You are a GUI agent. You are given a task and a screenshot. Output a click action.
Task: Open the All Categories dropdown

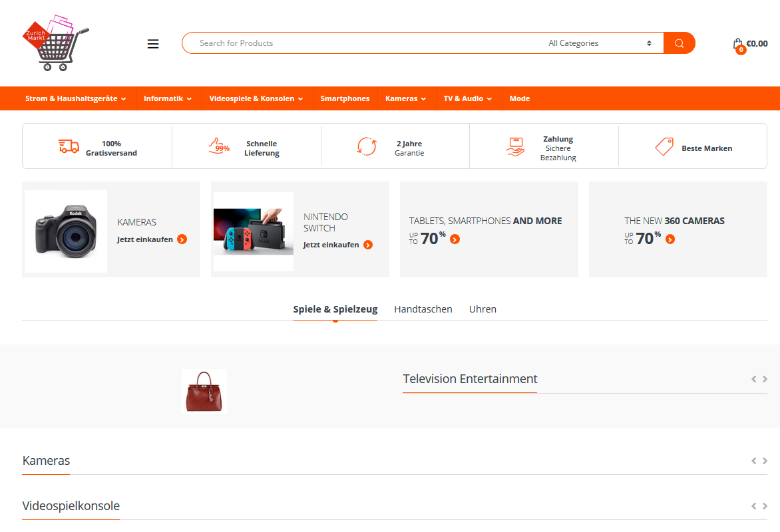(x=600, y=43)
